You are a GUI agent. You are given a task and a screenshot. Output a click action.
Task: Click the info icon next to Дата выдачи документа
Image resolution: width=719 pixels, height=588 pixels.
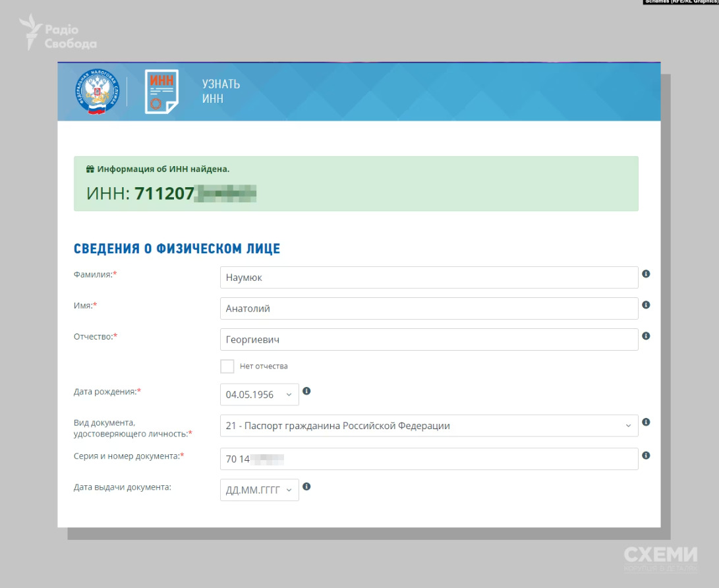[306, 486]
